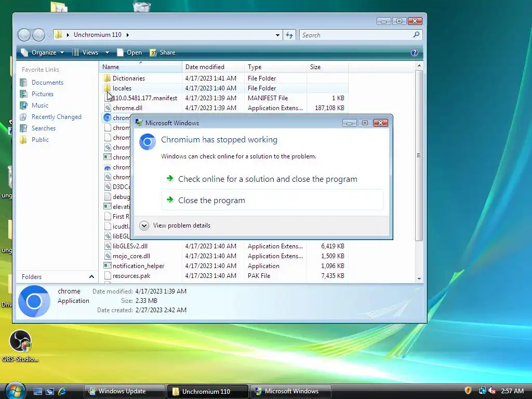Click Share in the Explorer toolbar
This screenshot has width=532, height=399.
click(163, 52)
